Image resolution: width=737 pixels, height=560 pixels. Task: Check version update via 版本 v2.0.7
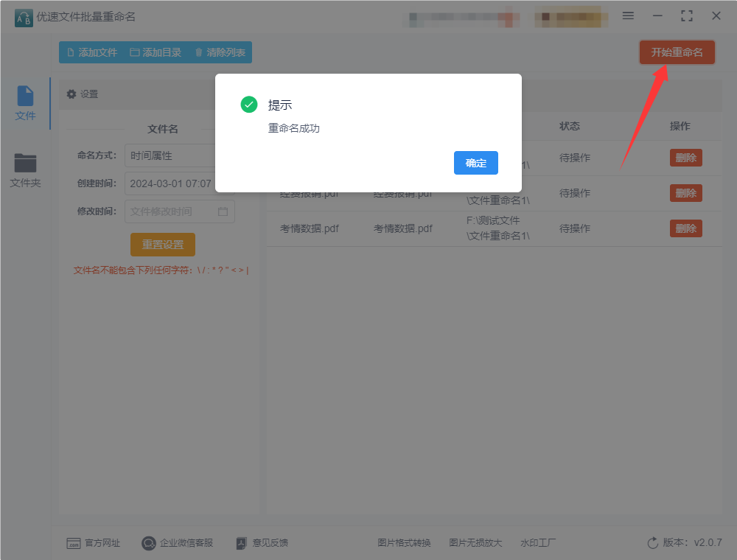coord(685,542)
